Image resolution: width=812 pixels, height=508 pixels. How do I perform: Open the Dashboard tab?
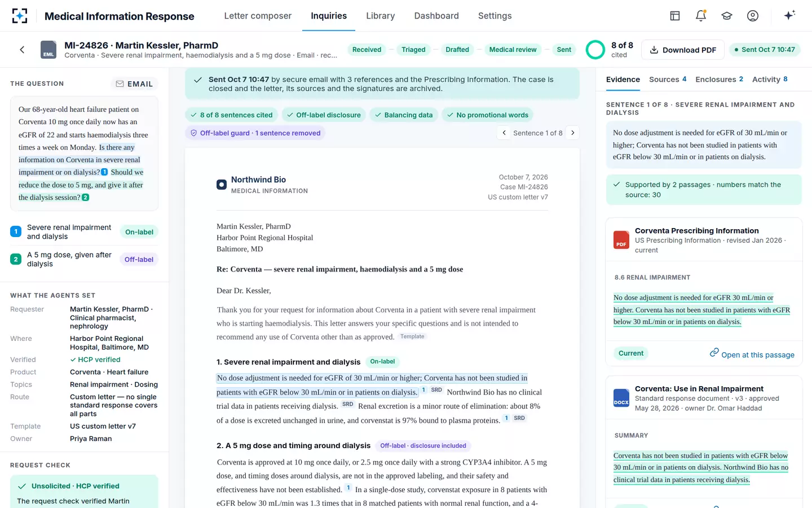(436, 16)
